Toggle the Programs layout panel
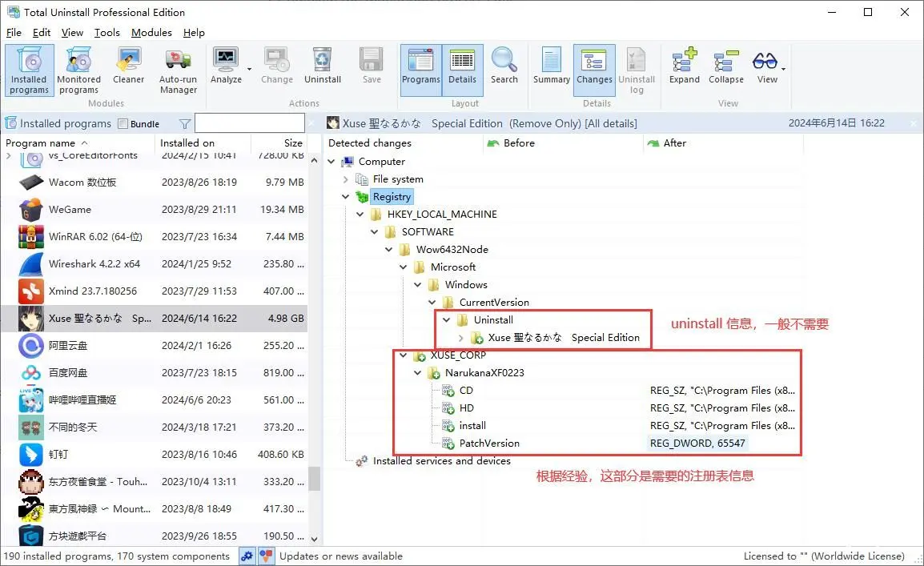Image resolution: width=924 pixels, height=566 pixels. (x=420, y=70)
